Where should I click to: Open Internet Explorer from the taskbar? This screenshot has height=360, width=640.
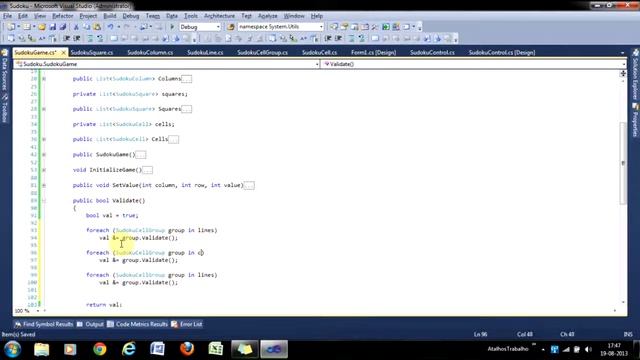[129, 349]
